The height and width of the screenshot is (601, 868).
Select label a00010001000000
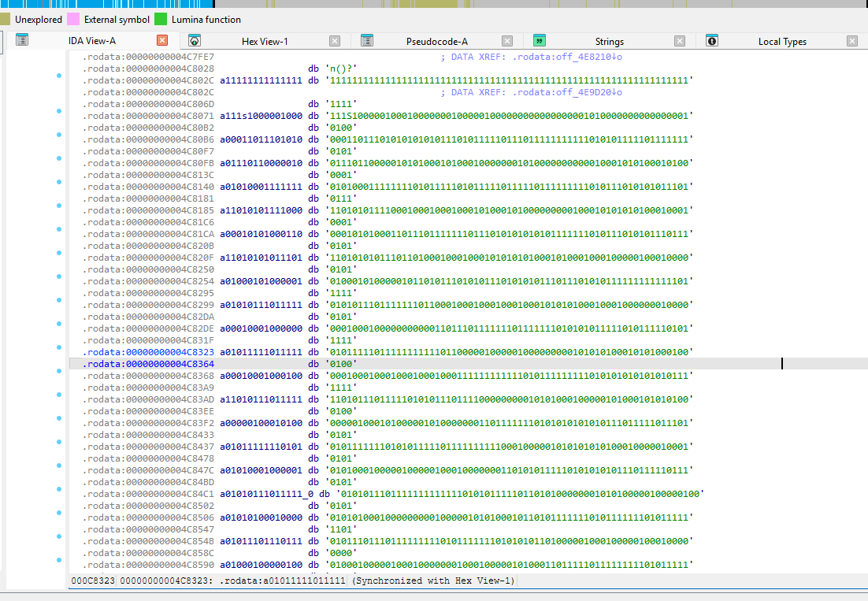click(262, 328)
